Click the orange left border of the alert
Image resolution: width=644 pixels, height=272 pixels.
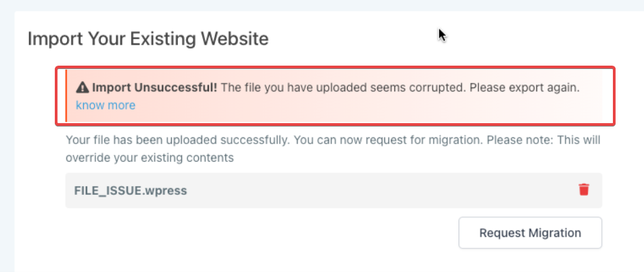point(66,96)
